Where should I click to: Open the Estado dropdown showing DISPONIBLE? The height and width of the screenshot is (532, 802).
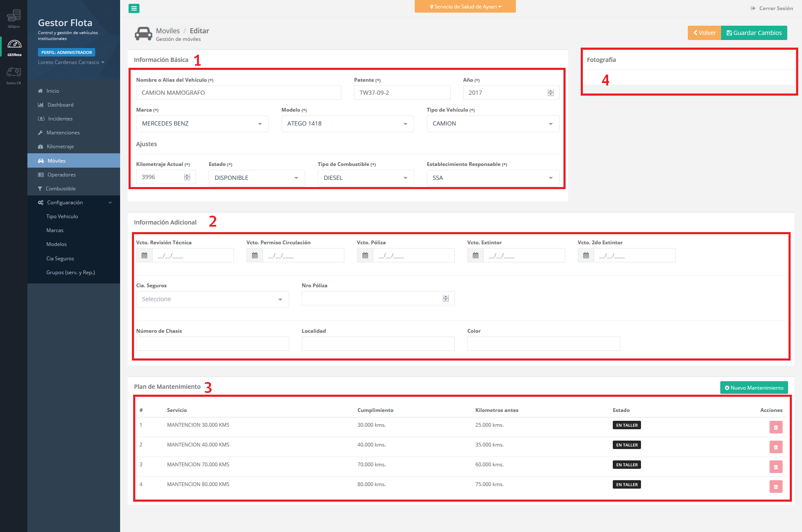(x=256, y=178)
